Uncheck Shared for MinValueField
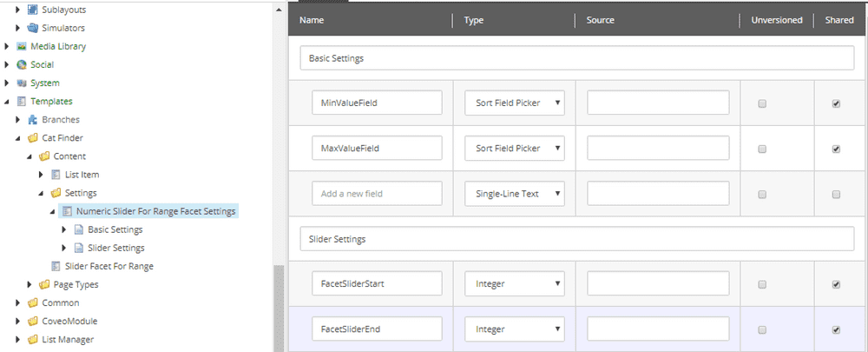Image resolution: width=868 pixels, height=352 pixels. coord(836,103)
